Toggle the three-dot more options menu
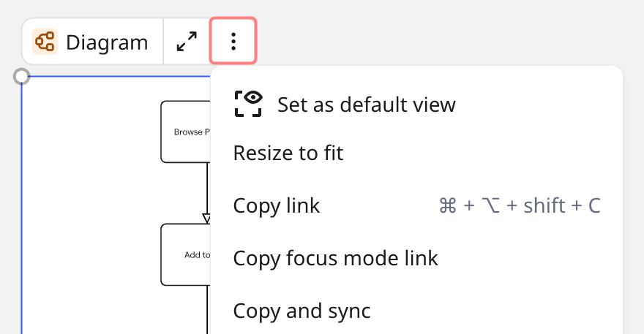Viewport: 644px width, 334px height. [233, 41]
